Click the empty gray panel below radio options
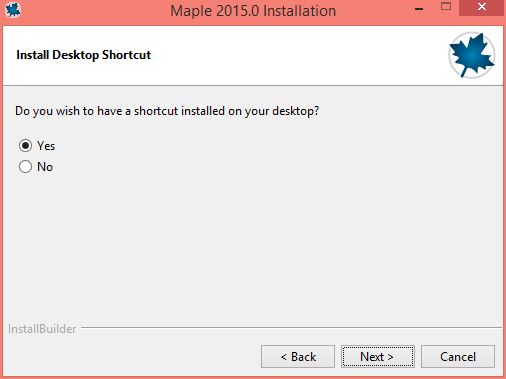 tap(253, 247)
